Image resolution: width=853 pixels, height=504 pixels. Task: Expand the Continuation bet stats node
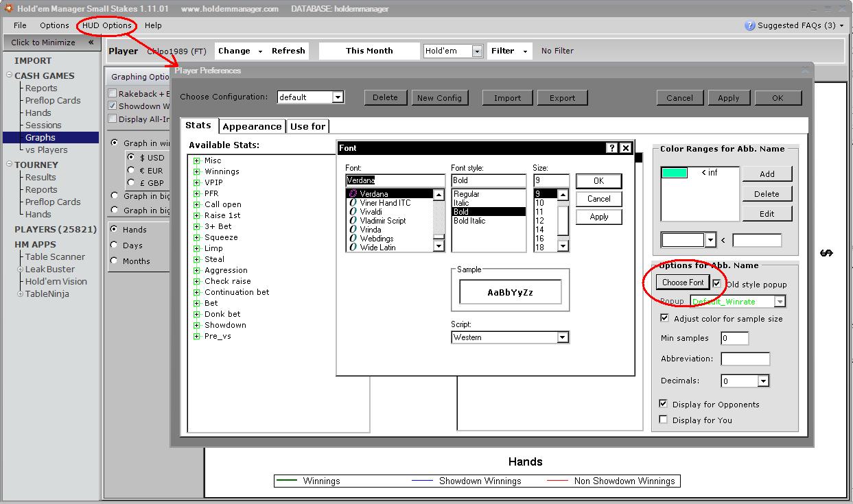click(x=196, y=292)
